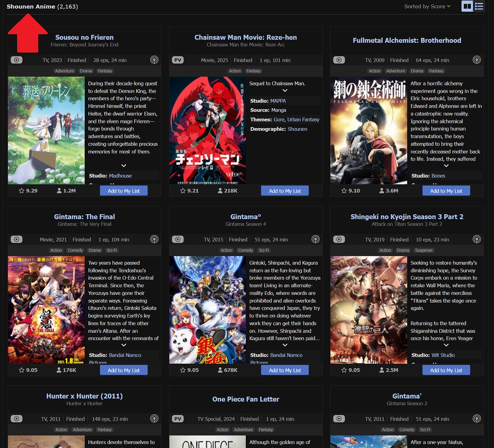Switch to list view

479,6
